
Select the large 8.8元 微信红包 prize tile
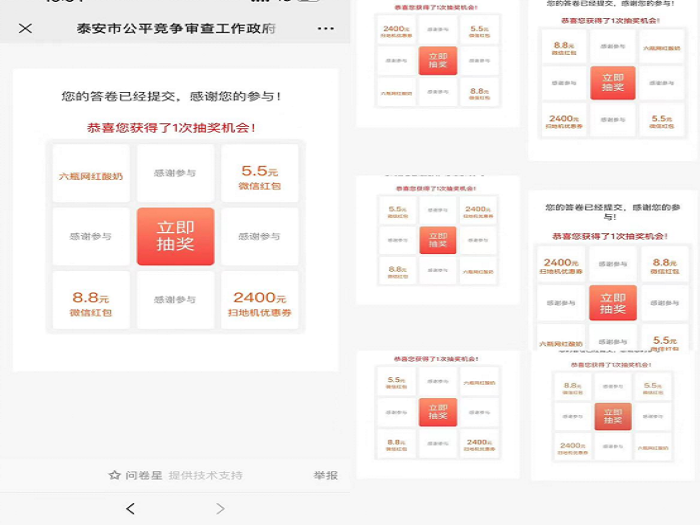pos(91,299)
